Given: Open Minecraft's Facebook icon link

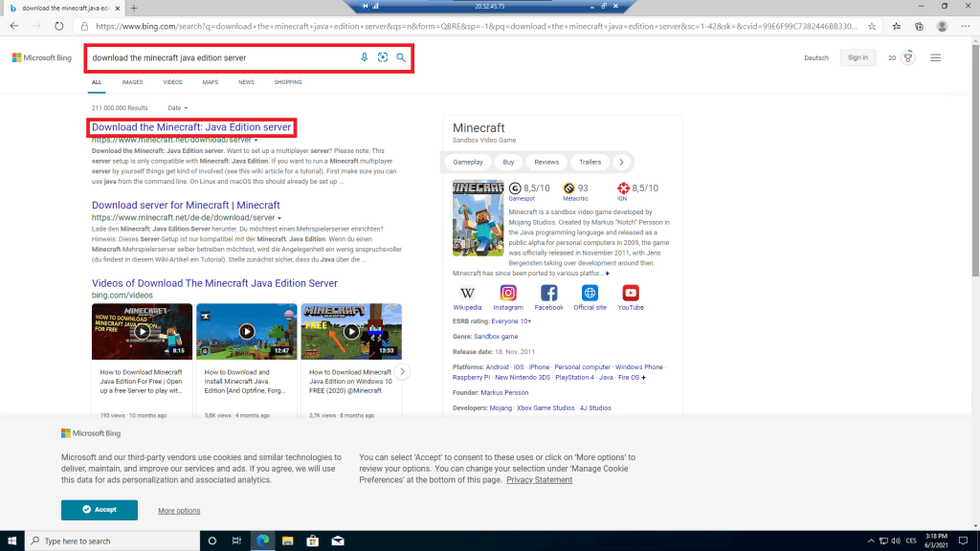Looking at the screenshot, I should (548, 294).
